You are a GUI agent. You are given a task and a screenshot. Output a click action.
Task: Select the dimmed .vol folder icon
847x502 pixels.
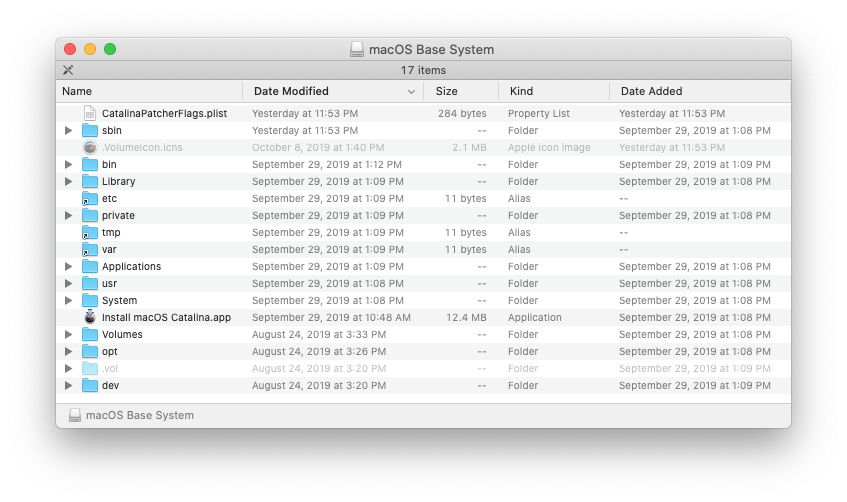(x=90, y=369)
